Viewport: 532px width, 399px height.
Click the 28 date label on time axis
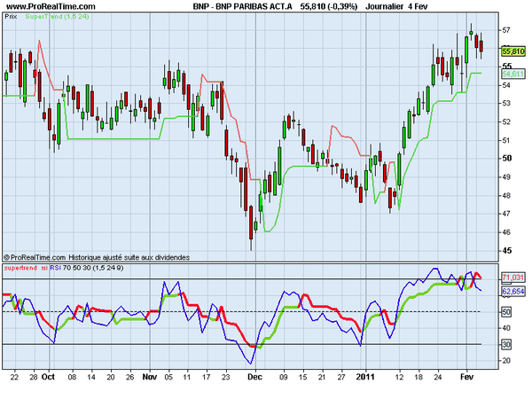[x=34, y=378]
